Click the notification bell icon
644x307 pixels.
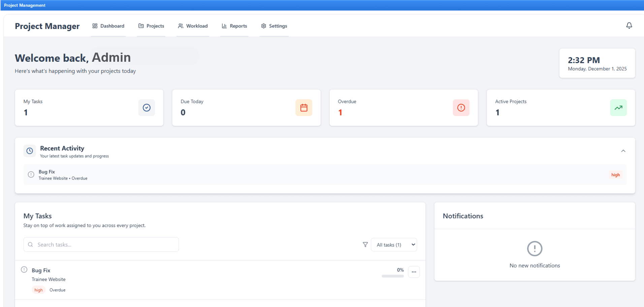click(629, 25)
